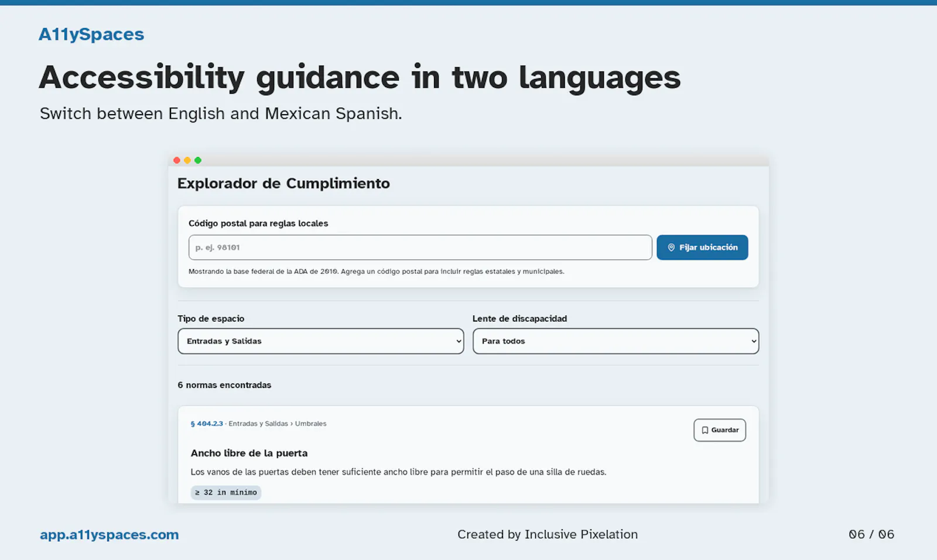Click the 'Tipo de espacio' label

pos(211,319)
